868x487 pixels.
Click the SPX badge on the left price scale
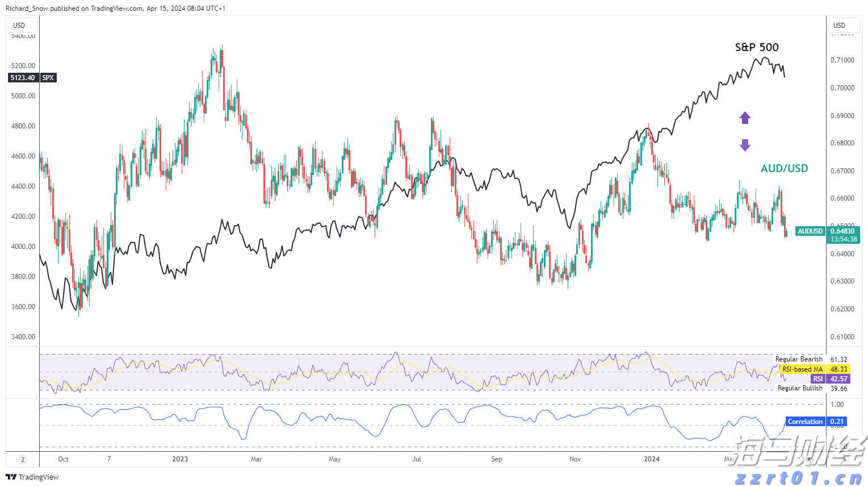click(48, 77)
